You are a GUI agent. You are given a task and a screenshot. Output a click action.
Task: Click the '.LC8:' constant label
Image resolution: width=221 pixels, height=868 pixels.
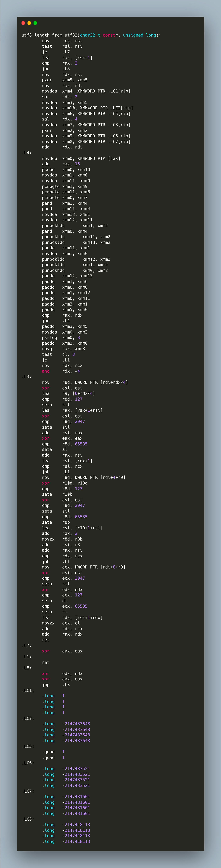[28, 819]
